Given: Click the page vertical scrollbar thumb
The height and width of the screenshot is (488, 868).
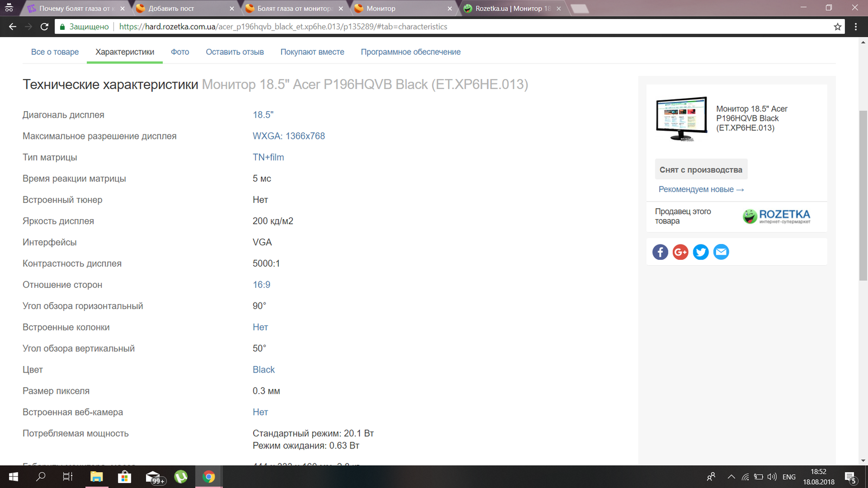Looking at the screenshot, I should pyautogui.click(x=863, y=195).
